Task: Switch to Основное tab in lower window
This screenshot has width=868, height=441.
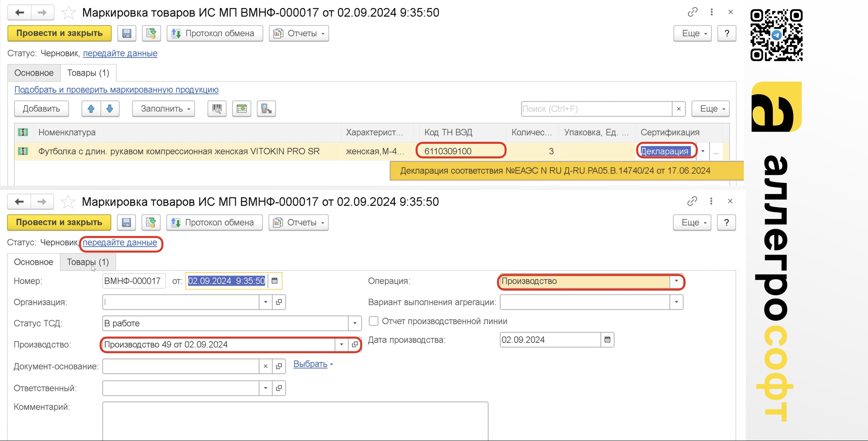Action: 33,262
